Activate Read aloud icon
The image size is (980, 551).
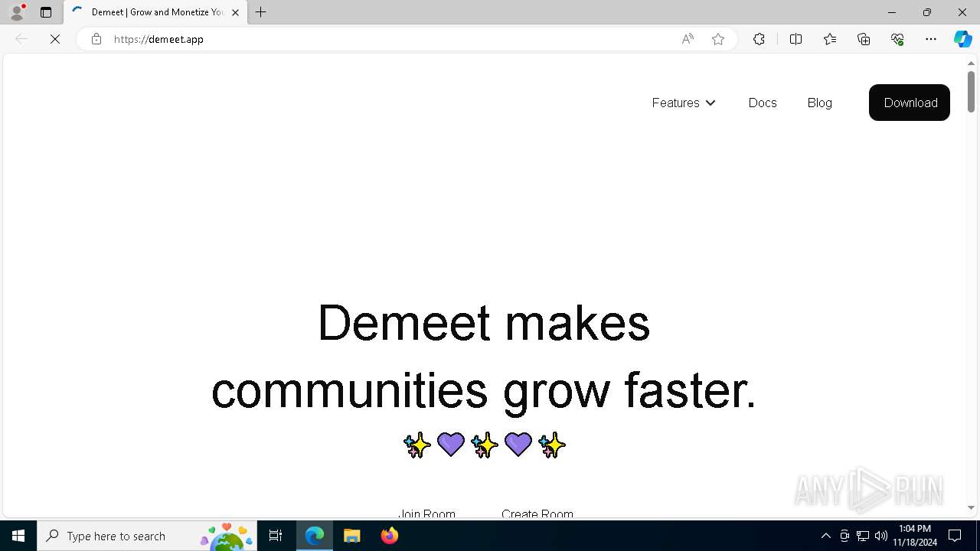[688, 39]
